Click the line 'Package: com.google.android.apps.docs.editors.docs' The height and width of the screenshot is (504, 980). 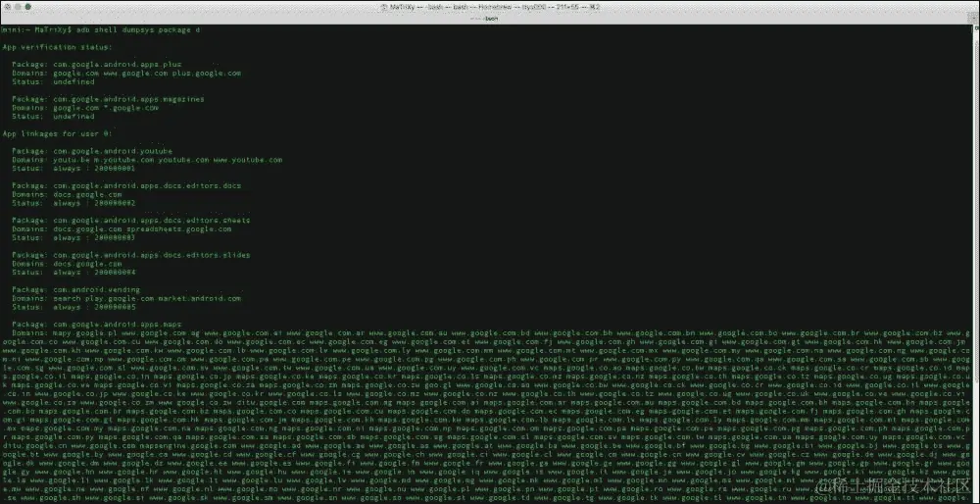click(126, 185)
